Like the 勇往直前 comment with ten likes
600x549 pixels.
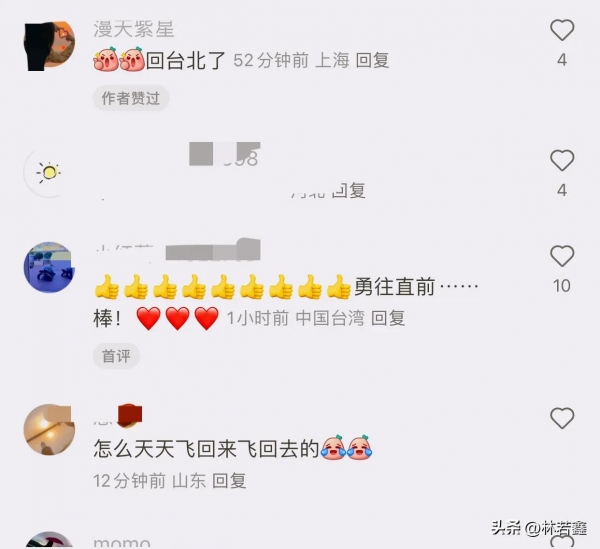pos(562,256)
